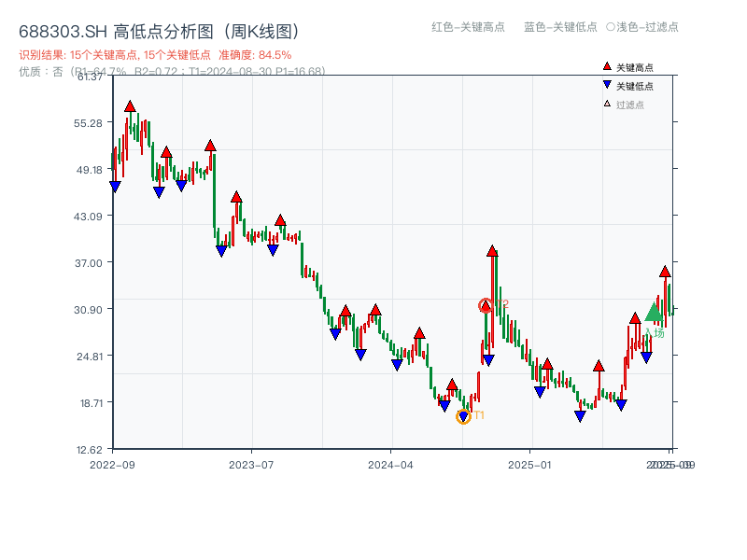This screenshot has height=560, width=747.
Task: Toggle the 过滤点 legend label
Action: pos(629,105)
